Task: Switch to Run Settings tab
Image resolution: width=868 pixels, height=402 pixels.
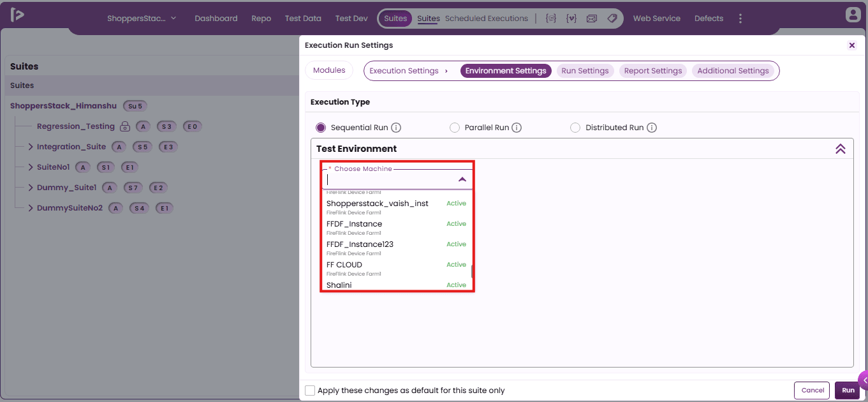Action: tap(585, 71)
